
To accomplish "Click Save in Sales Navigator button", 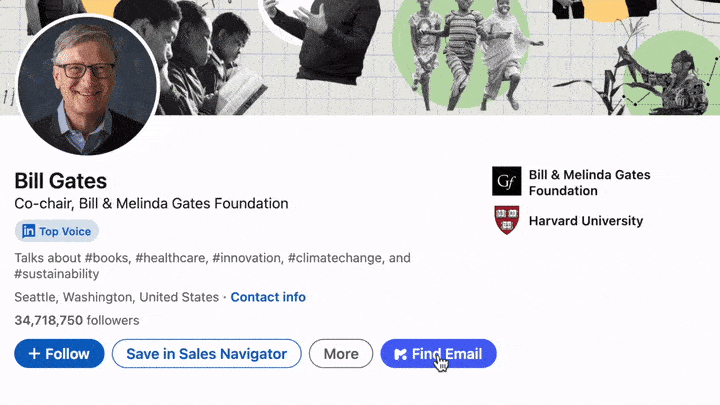I will point(206,353).
